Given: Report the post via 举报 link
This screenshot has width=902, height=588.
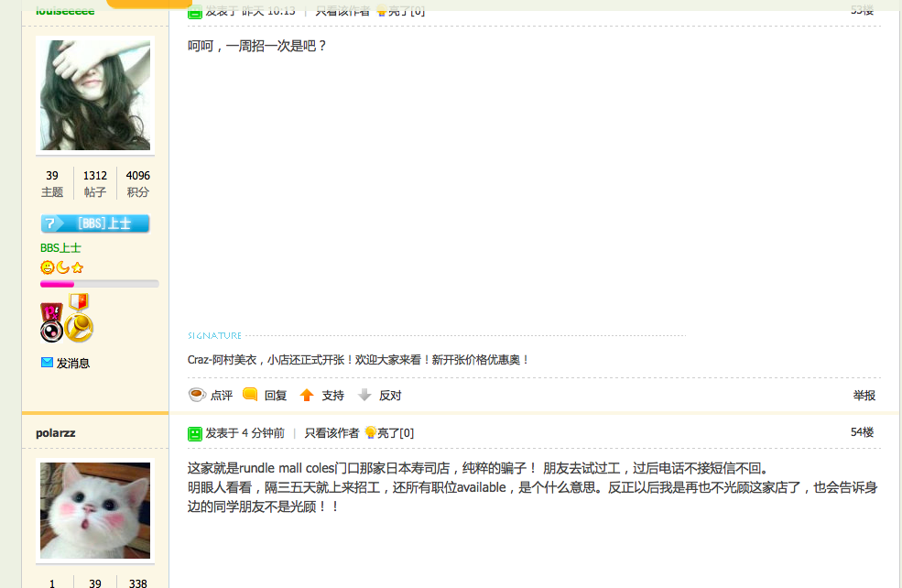Looking at the screenshot, I should tap(864, 396).
